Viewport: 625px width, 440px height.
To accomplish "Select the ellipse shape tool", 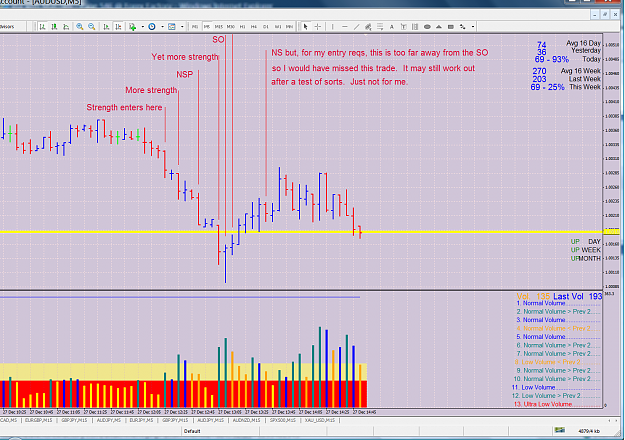I will tap(427, 27).
